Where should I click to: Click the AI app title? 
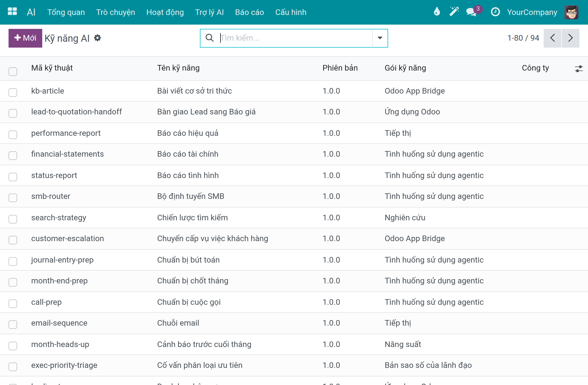pyautogui.click(x=31, y=12)
